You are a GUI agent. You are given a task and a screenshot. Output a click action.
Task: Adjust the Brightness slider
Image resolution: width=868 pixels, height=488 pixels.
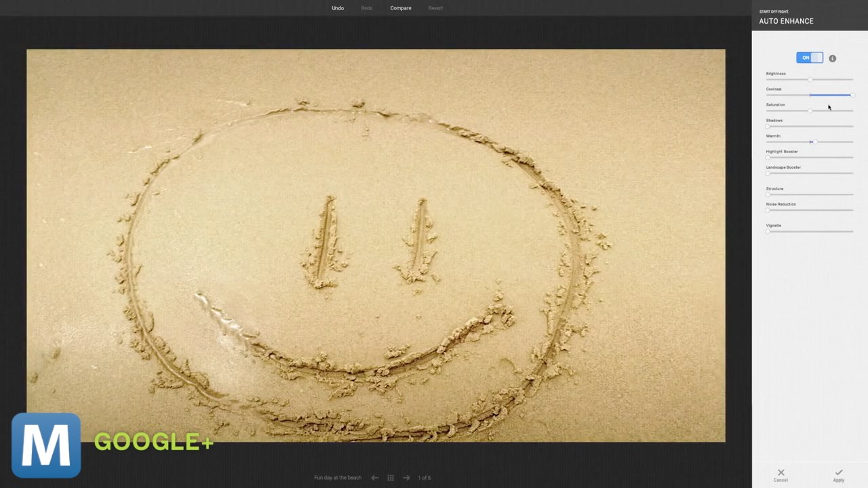coord(810,79)
